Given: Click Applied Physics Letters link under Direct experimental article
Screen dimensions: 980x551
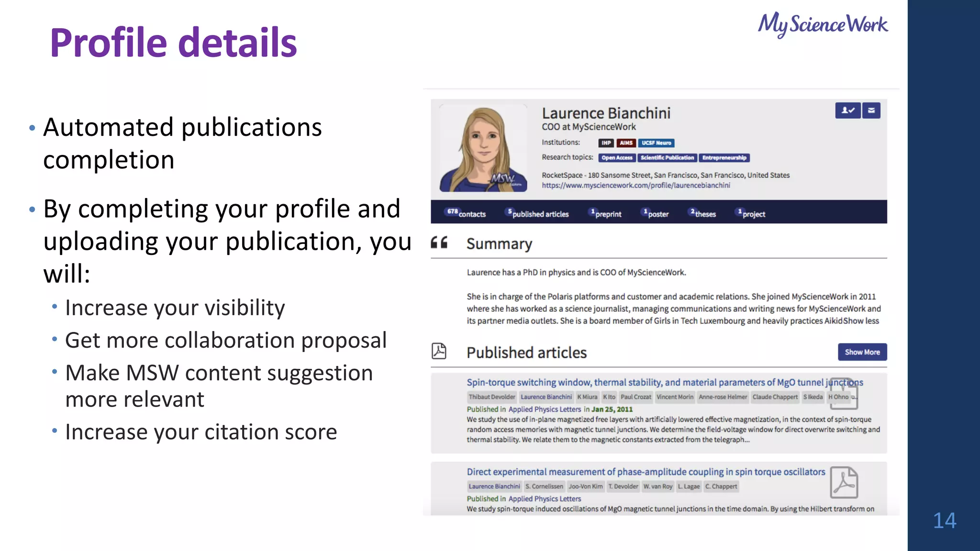Looking at the screenshot, I should (x=545, y=499).
